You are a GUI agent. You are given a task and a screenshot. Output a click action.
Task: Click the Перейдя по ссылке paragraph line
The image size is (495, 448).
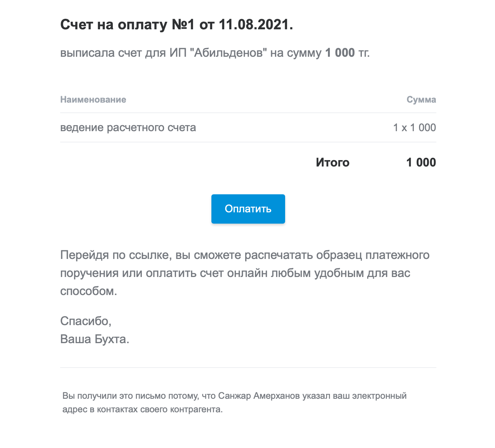(x=245, y=255)
